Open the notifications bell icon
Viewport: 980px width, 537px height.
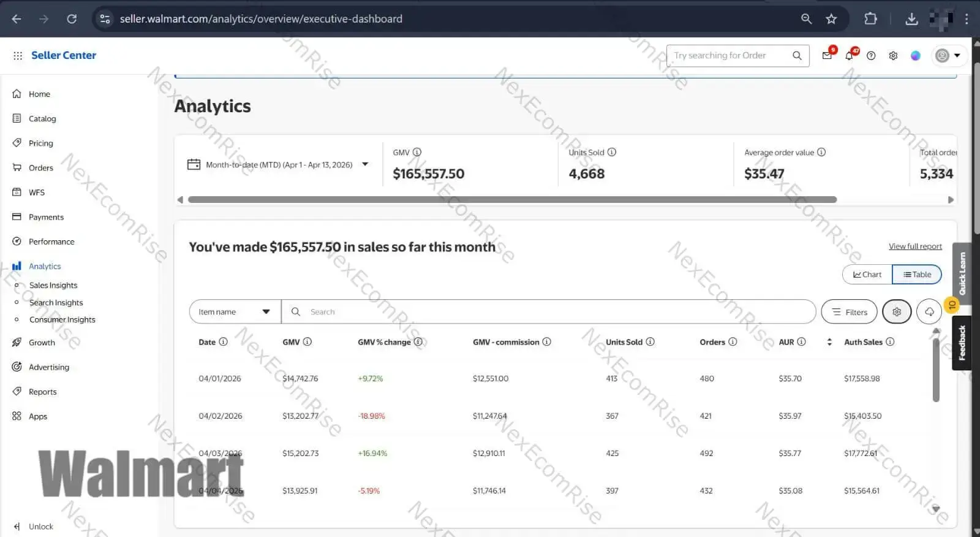(849, 55)
